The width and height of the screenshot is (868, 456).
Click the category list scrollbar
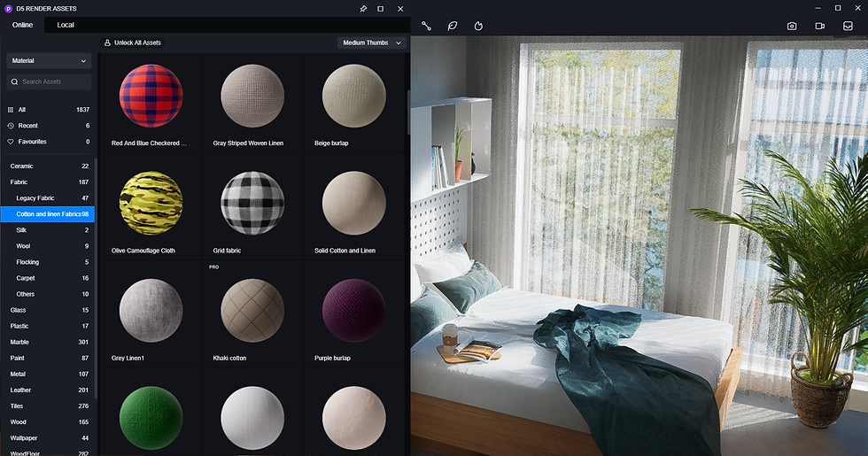pyautogui.click(x=97, y=278)
